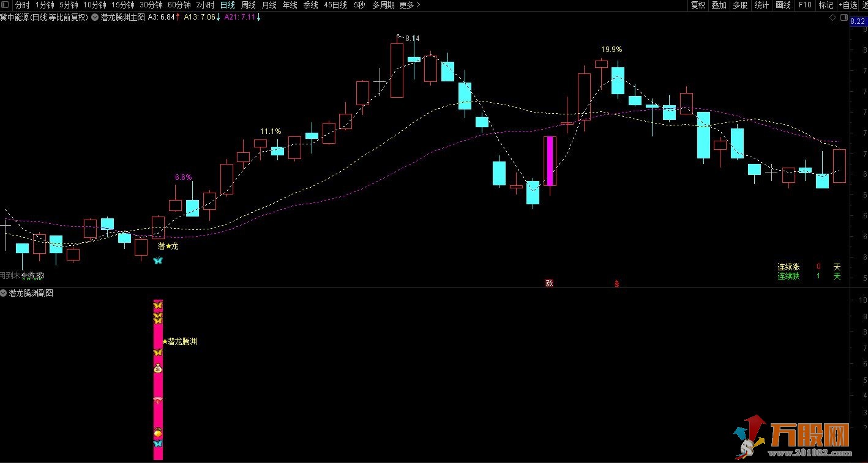Select the 60分钟 period
The width and height of the screenshot is (868, 463).
(179, 5)
